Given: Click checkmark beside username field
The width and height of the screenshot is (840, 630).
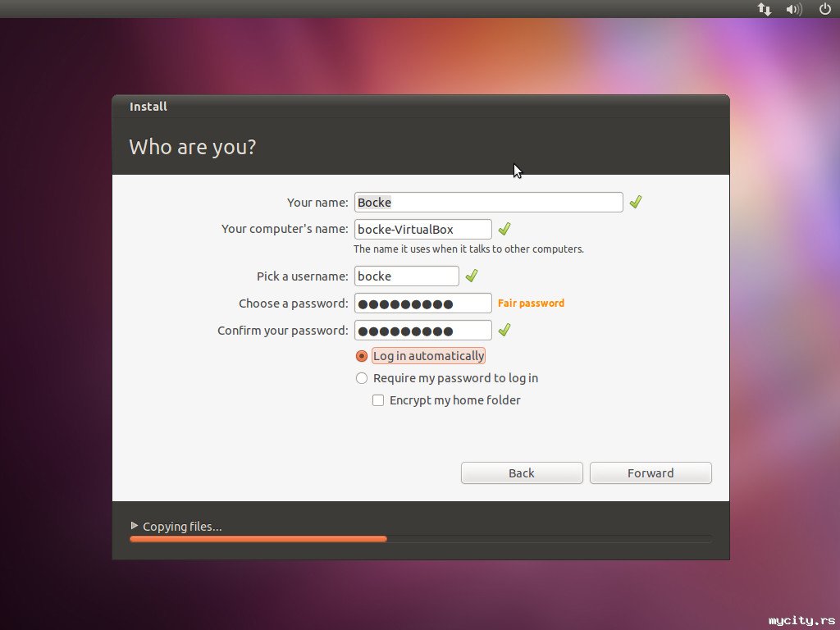Looking at the screenshot, I should [x=472, y=276].
